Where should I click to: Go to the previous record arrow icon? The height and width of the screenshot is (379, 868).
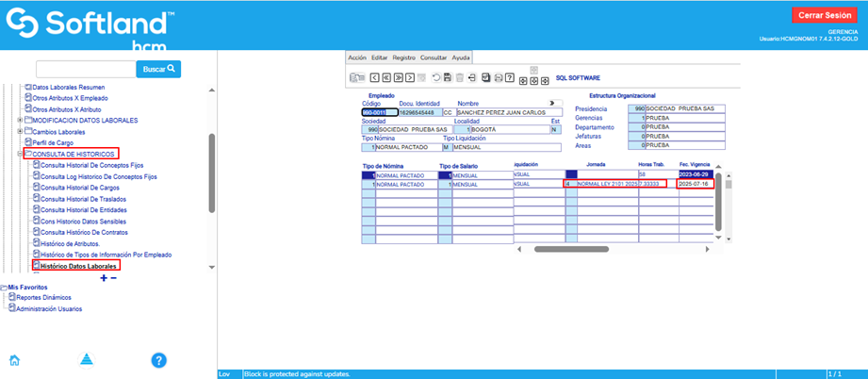tap(374, 77)
